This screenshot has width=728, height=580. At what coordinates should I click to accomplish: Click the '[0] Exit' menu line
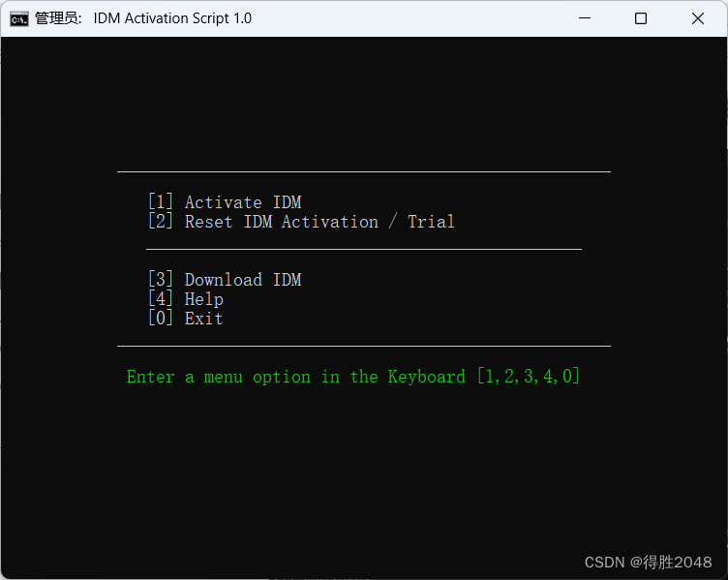[186, 319]
